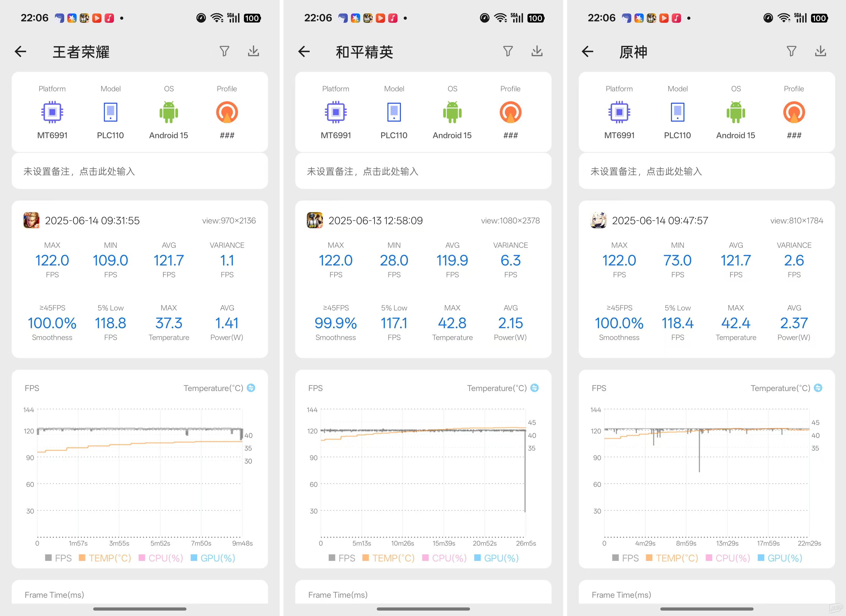Screen dimensions: 846x616
Task: Toggle TEMP(°C) legend in 和平精英 chart
Action: coord(389,558)
